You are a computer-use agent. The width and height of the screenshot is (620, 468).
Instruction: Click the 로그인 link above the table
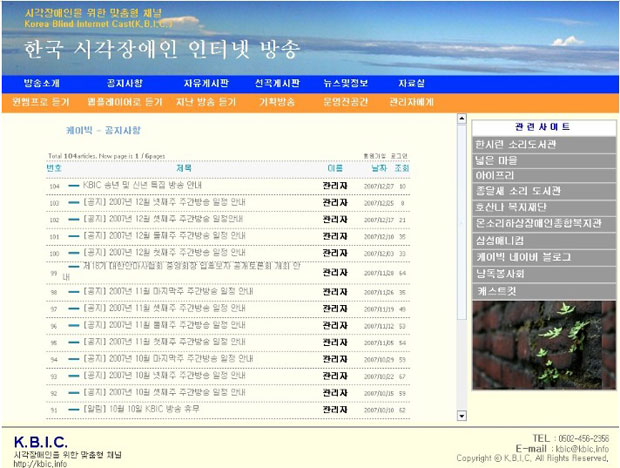(x=399, y=156)
